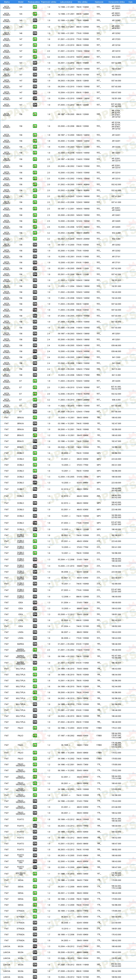This screenshot has width=136, height=980.
Task: Select the 05.2008 -> 09.2010 GT years cell
Action: (66, 412)
